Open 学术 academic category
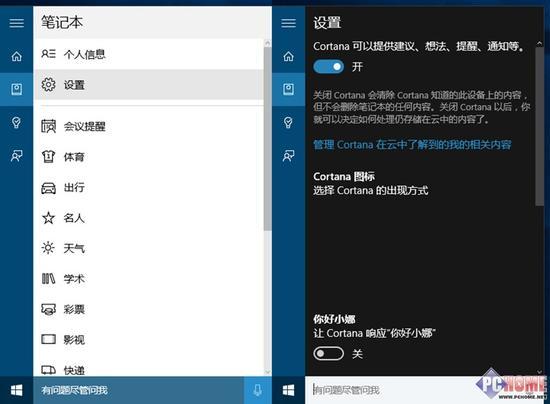550x404 pixels. coord(148,279)
